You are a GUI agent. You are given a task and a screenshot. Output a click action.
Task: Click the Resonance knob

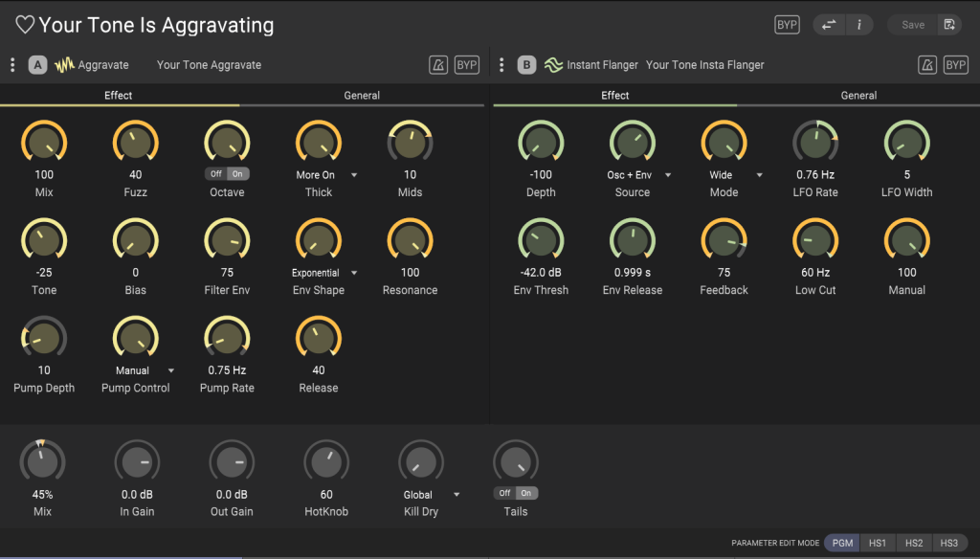(x=410, y=240)
